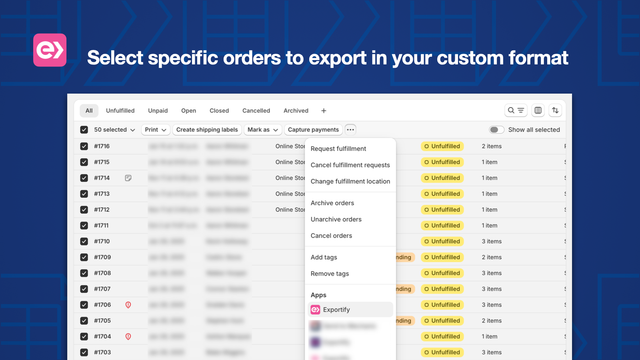
Task: Click '1 item' on order #1711
Action: 489,225
